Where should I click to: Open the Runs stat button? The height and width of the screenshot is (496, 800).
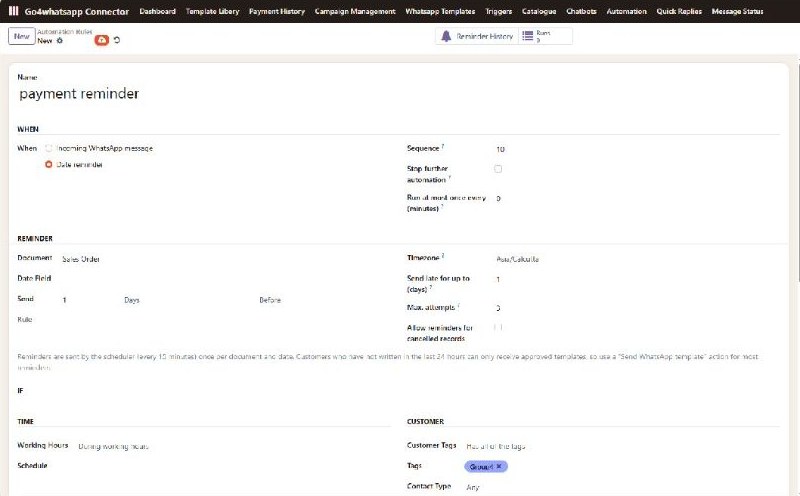(x=545, y=36)
